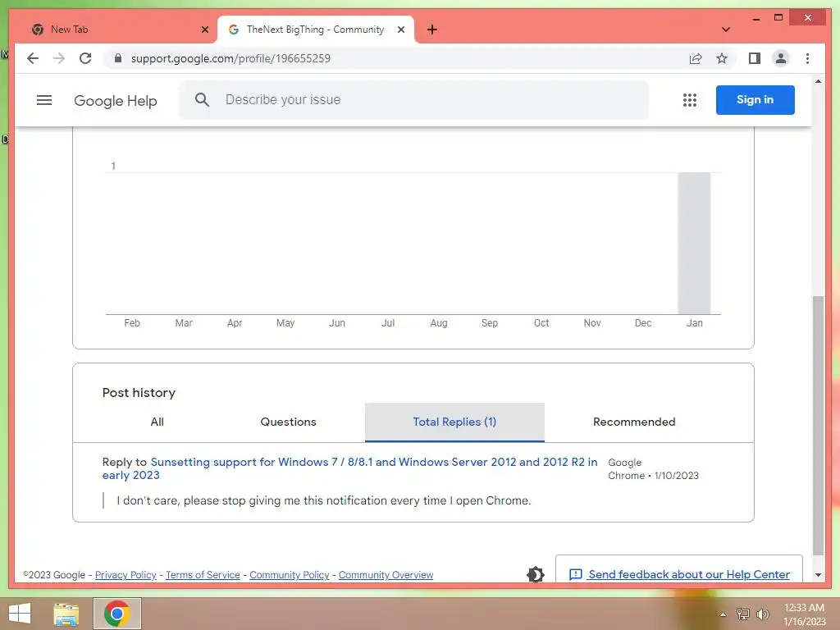Open the Recommended tab

[634, 422]
